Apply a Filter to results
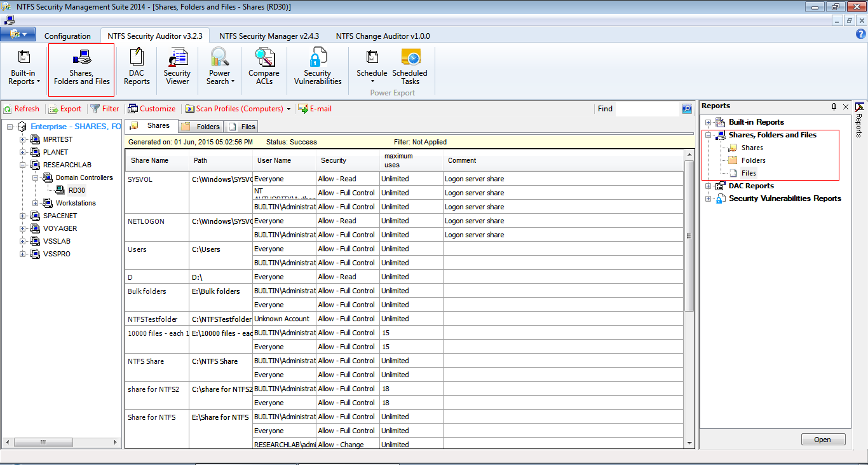This screenshot has height=465, width=868. coord(105,109)
